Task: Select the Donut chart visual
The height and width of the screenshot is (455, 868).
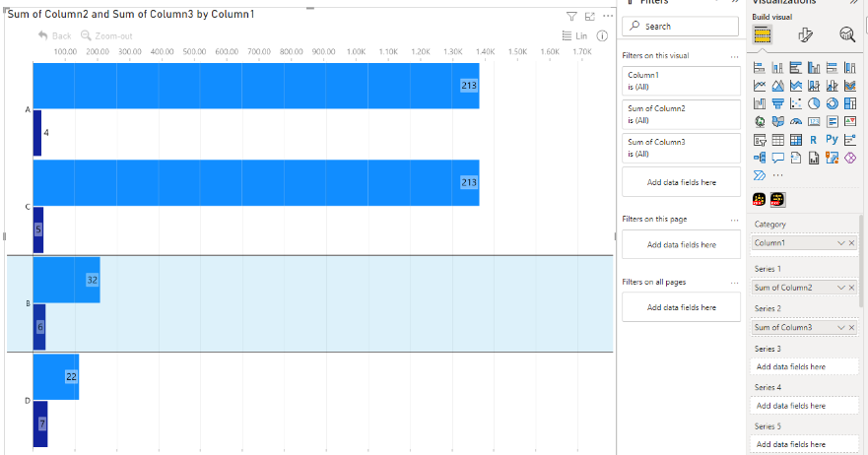Action: click(x=832, y=103)
